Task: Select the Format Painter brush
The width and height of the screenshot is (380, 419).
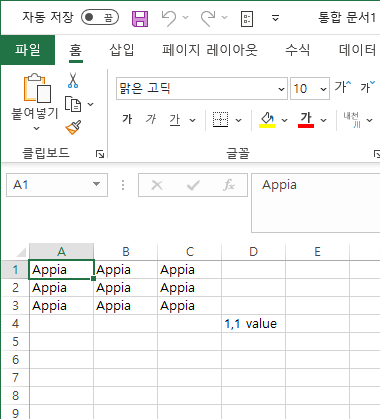Action: pyautogui.click(x=73, y=127)
